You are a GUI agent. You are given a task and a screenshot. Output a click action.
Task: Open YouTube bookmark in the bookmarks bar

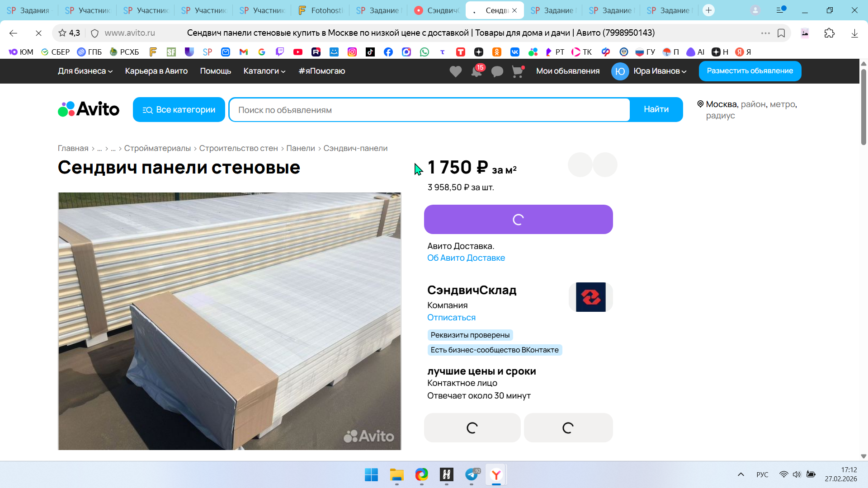coord(297,52)
